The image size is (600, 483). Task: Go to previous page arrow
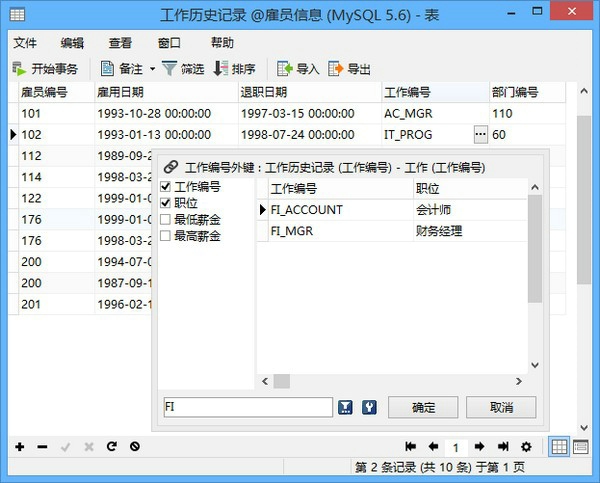(433, 446)
